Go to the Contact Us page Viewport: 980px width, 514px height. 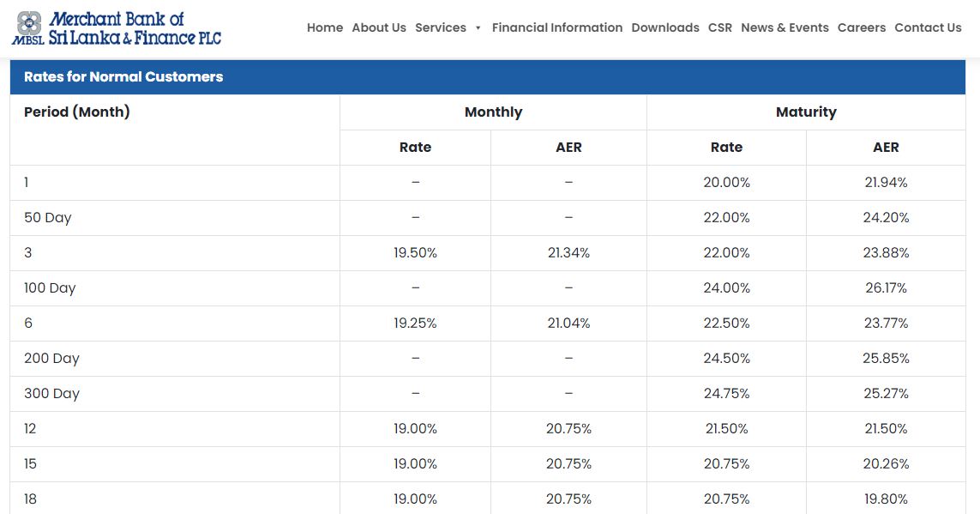pyautogui.click(x=928, y=27)
